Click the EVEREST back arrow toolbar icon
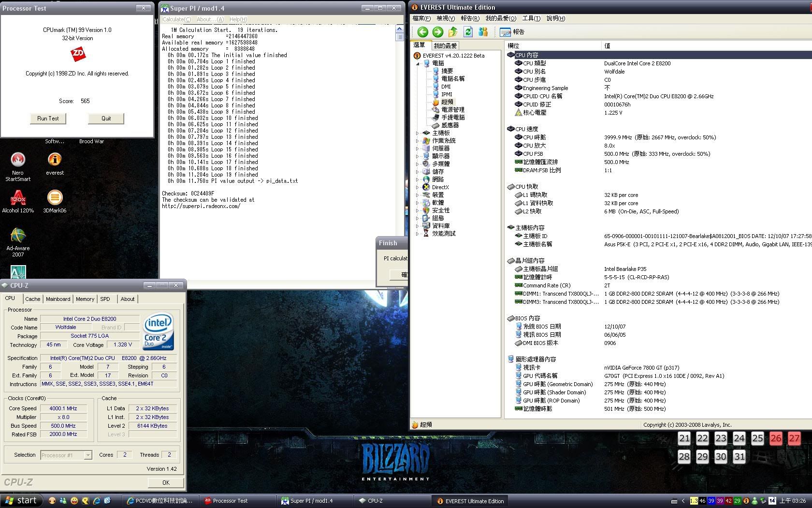This screenshot has width=812, height=508. (x=423, y=32)
